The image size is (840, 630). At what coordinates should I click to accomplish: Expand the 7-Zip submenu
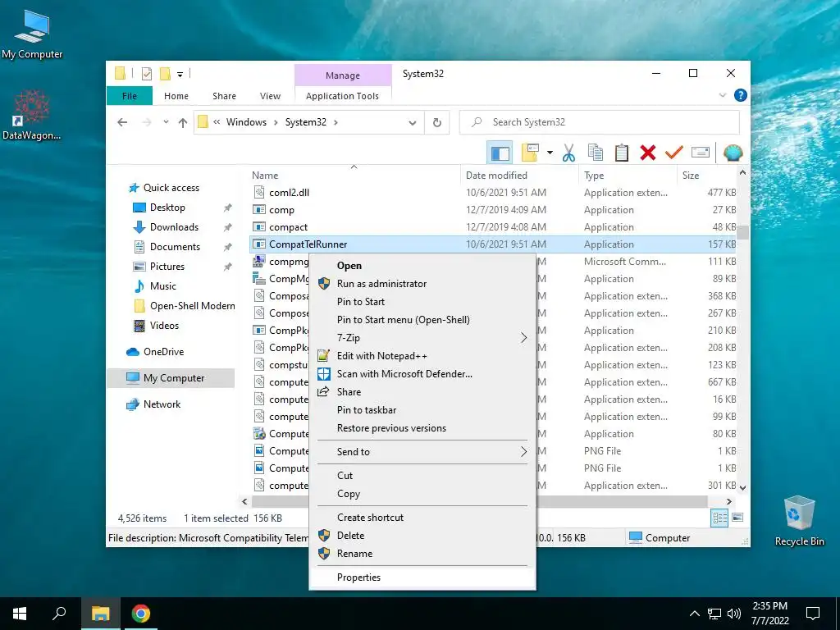point(422,338)
